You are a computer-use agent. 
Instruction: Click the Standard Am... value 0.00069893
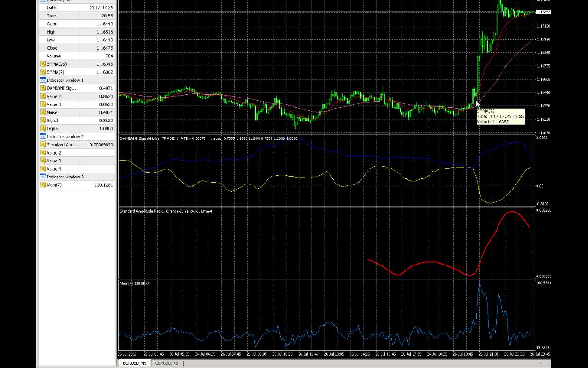(101, 144)
